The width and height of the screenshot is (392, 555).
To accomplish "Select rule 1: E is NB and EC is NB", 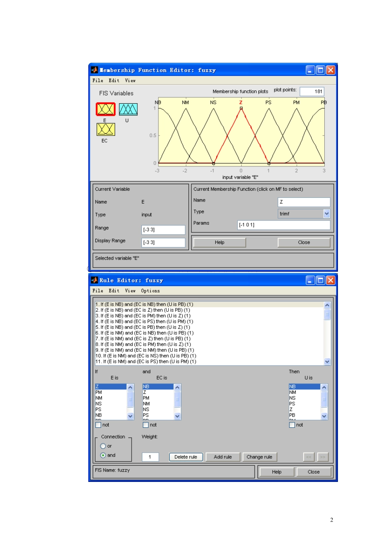I will click(210, 304).
